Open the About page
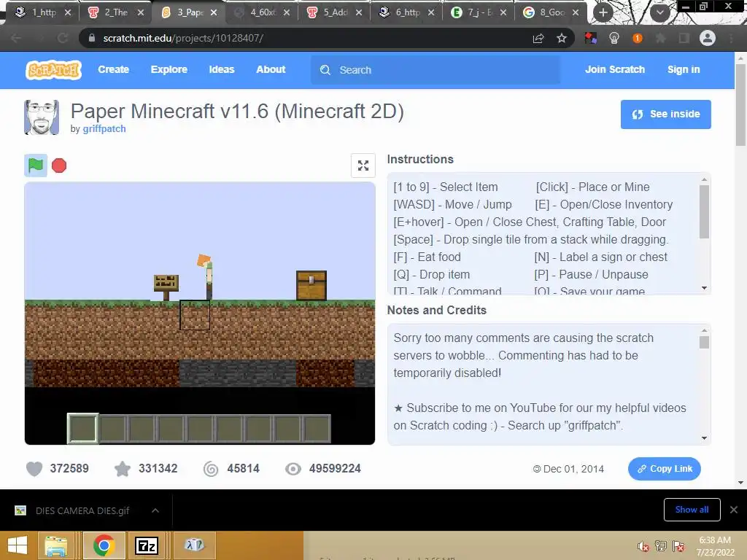Screen dimensions: 747x560 pos(271,69)
